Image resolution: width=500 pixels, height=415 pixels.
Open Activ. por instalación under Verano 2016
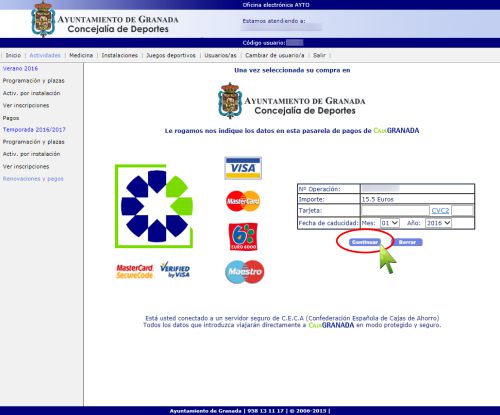tap(31, 93)
